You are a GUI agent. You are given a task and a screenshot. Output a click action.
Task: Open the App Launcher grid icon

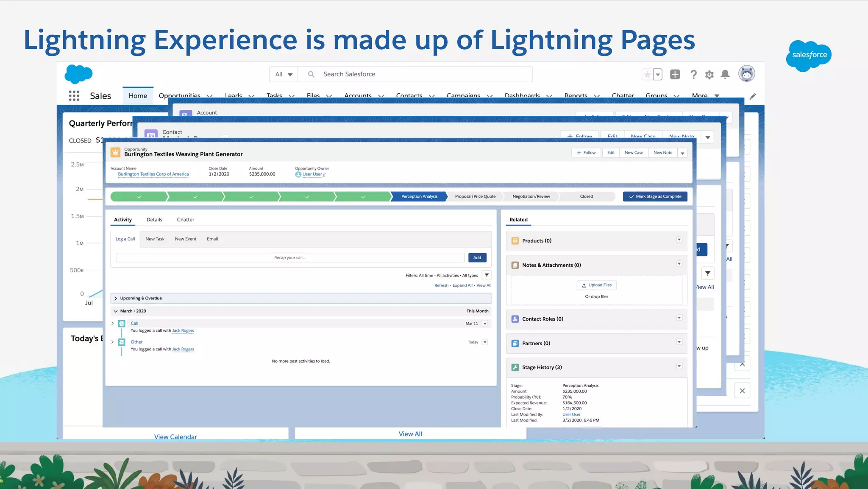(74, 96)
